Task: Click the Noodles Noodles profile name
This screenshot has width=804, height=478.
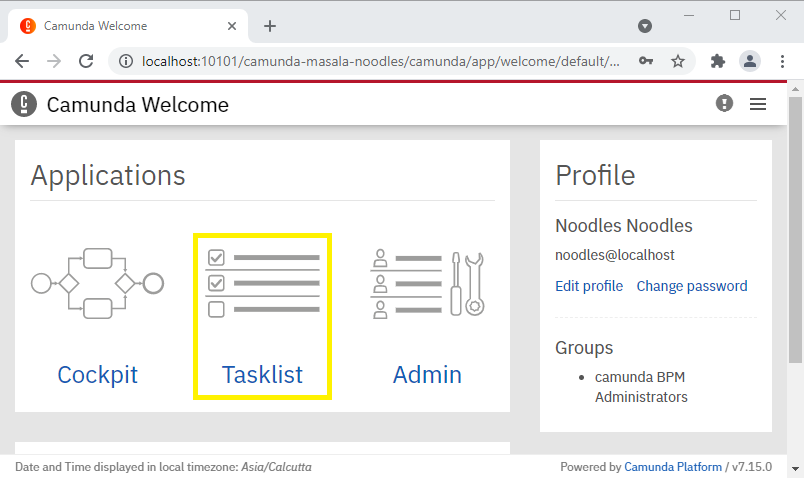Action: [x=624, y=226]
